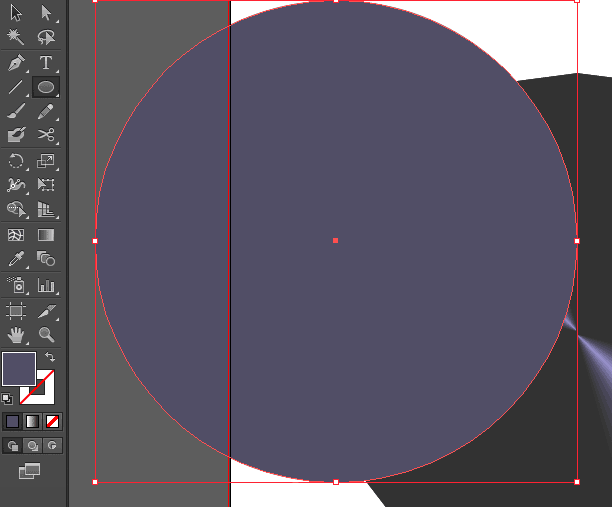Activate the Artboard tool
The width and height of the screenshot is (612, 507).
[x=16, y=311]
